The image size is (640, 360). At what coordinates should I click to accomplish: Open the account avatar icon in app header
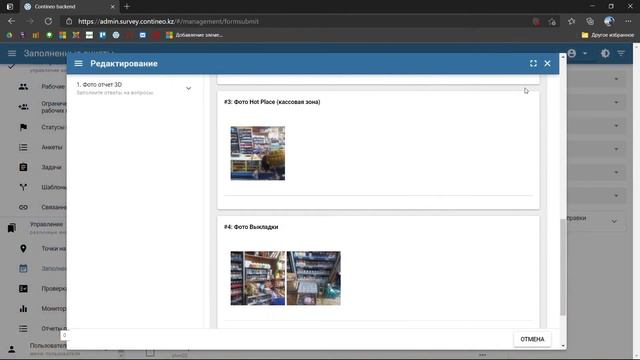[572, 53]
